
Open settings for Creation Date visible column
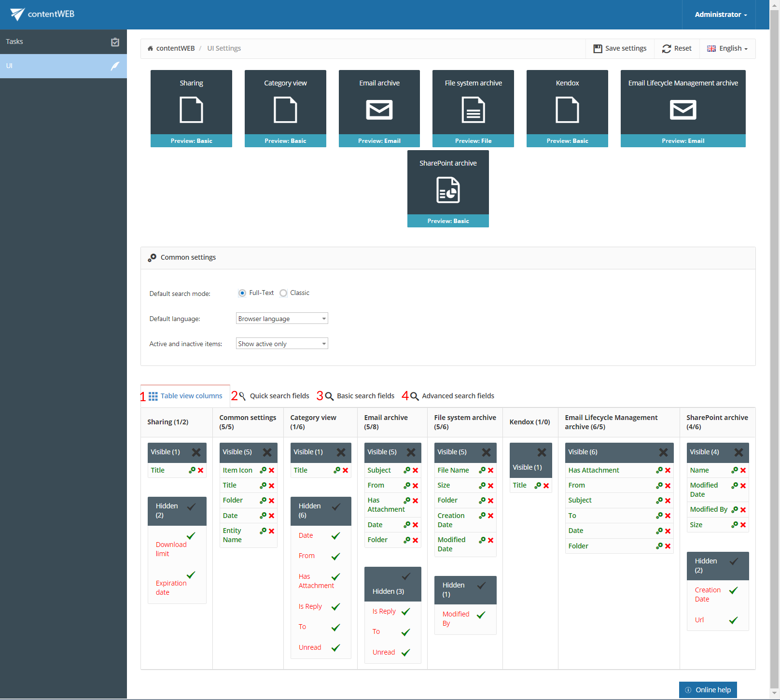[x=482, y=516]
